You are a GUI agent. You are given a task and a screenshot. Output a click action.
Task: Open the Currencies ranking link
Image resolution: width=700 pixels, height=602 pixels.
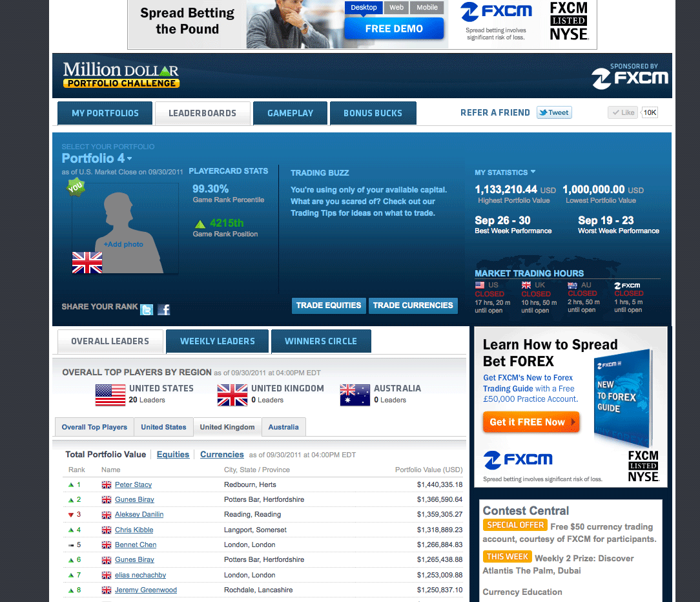(x=222, y=455)
